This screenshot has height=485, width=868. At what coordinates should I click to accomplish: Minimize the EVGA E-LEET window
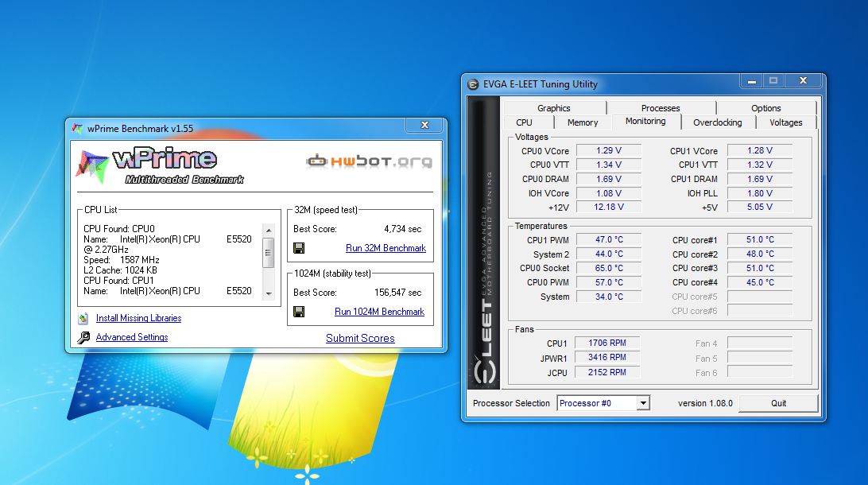(x=751, y=81)
